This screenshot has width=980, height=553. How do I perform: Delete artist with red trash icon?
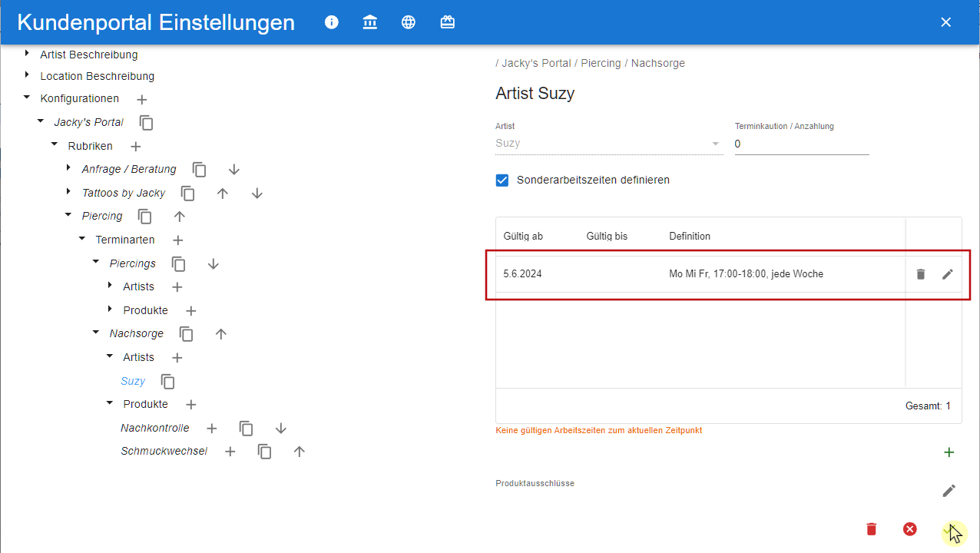tap(871, 529)
